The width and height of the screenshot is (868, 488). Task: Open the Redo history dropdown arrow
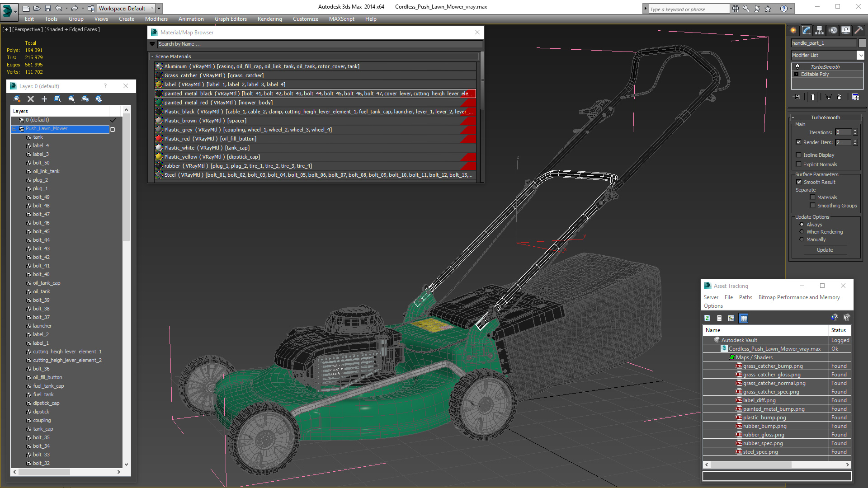click(x=82, y=8)
